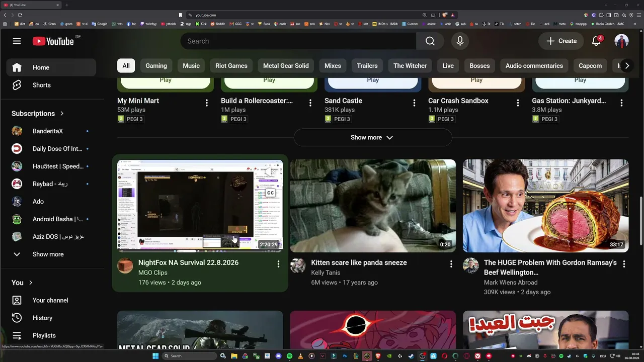
Task: Open the account avatar menu
Action: [x=622, y=41]
